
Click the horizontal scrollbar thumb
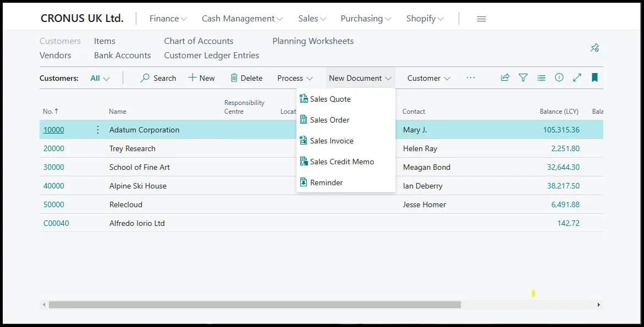pyautogui.click(x=255, y=304)
